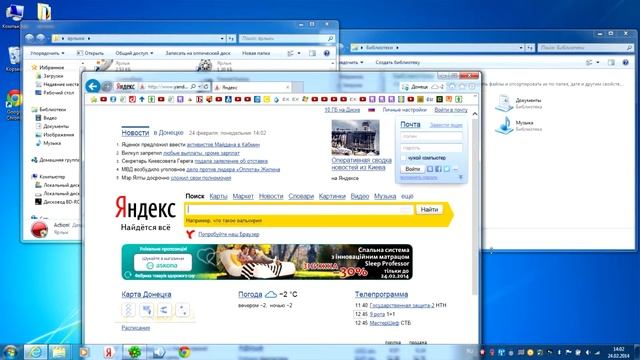Click the Войти button in the Почта box
The width and height of the screenshot is (640, 360).
[x=412, y=169]
